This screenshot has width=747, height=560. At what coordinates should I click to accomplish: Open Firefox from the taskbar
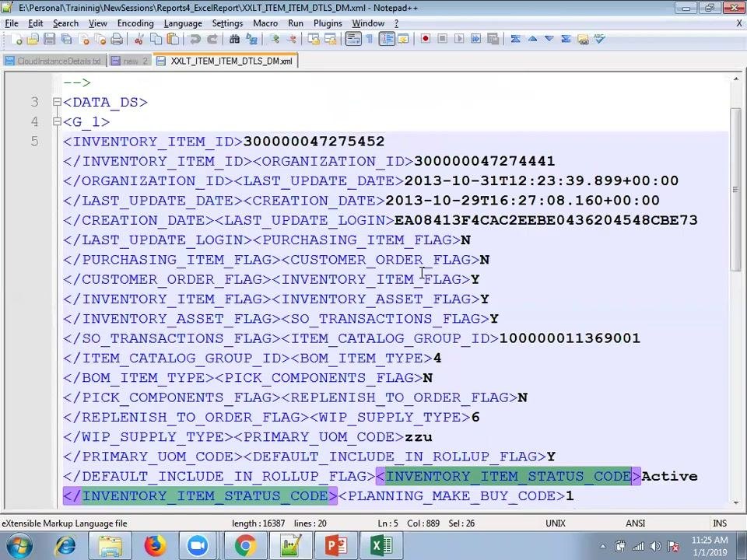point(156,546)
